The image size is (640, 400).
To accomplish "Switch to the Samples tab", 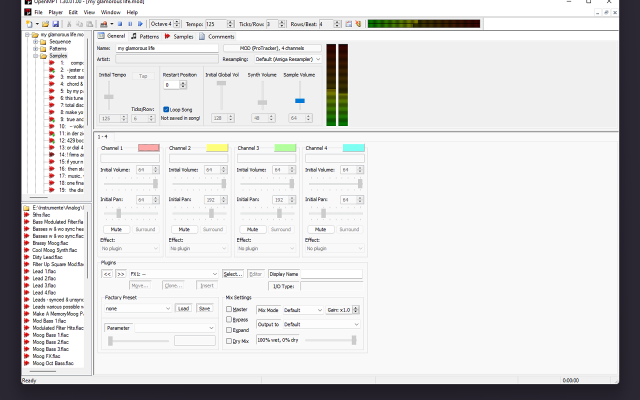I will (179, 36).
